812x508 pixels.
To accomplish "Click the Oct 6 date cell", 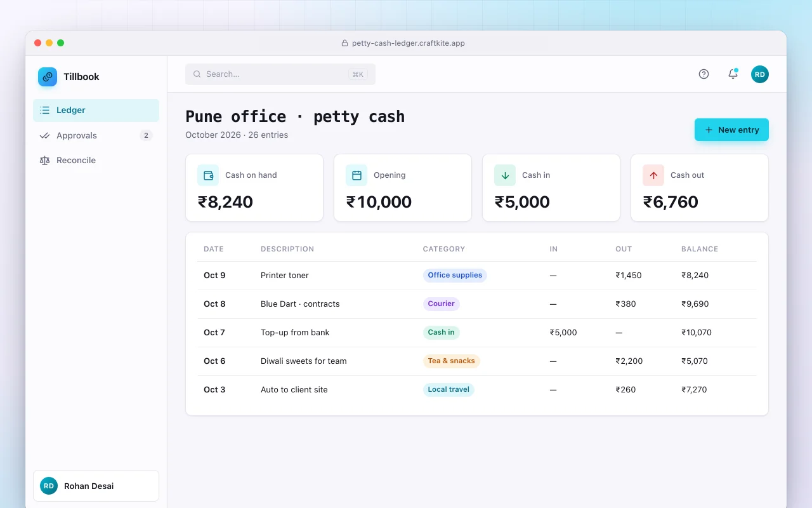I will (x=214, y=361).
